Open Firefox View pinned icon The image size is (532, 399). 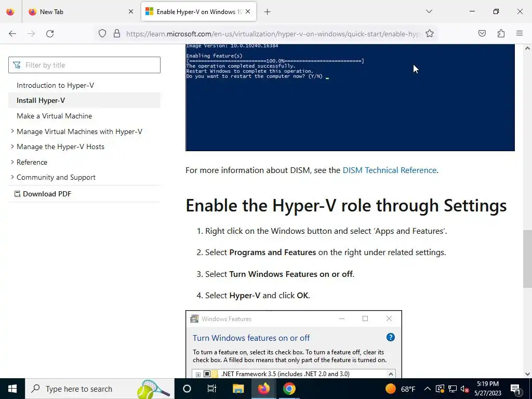10,11
